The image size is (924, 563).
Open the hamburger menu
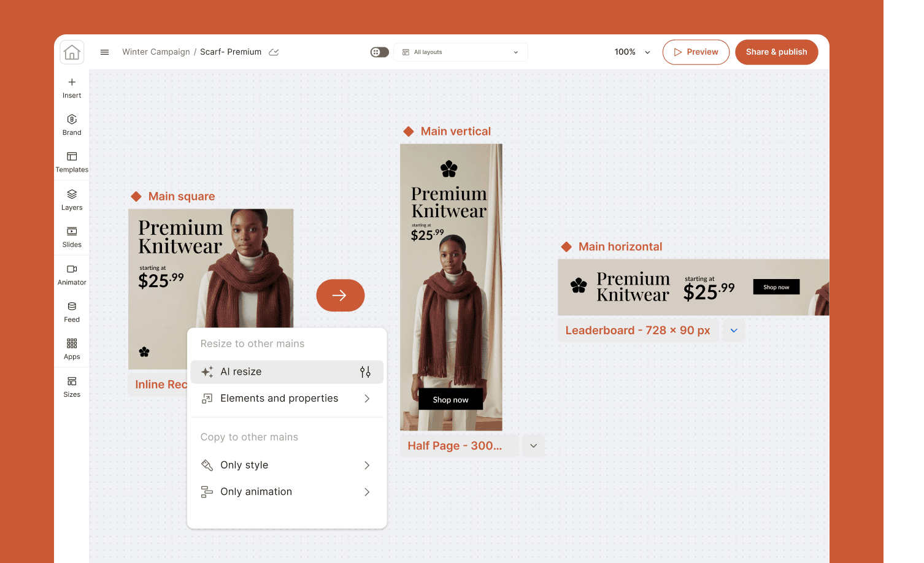[x=104, y=52]
